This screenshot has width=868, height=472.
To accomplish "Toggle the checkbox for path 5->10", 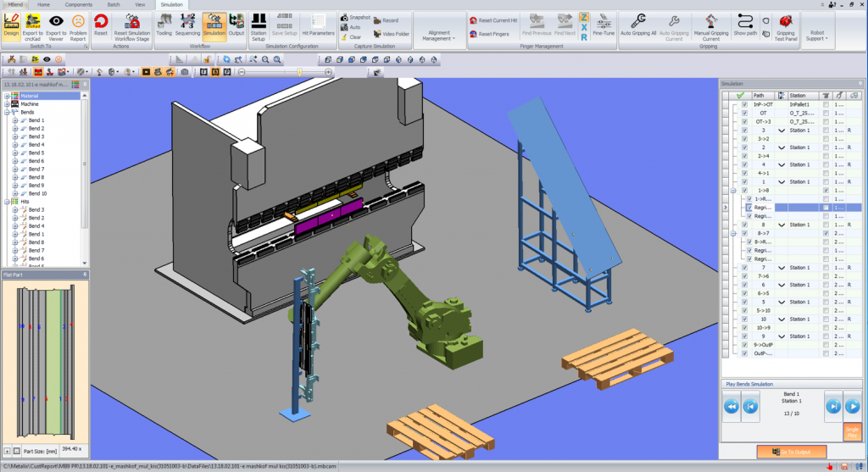I will pyautogui.click(x=744, y=310).
